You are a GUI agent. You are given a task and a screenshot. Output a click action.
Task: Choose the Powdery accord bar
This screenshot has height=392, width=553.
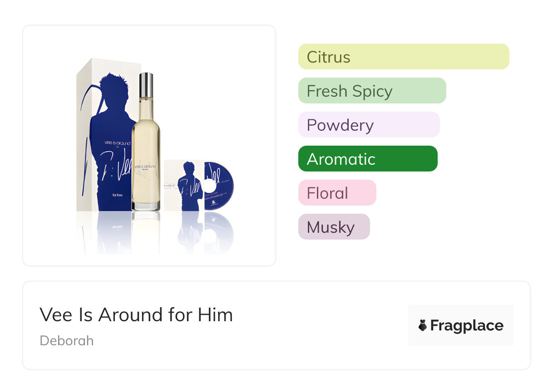[x=369, y=125]
